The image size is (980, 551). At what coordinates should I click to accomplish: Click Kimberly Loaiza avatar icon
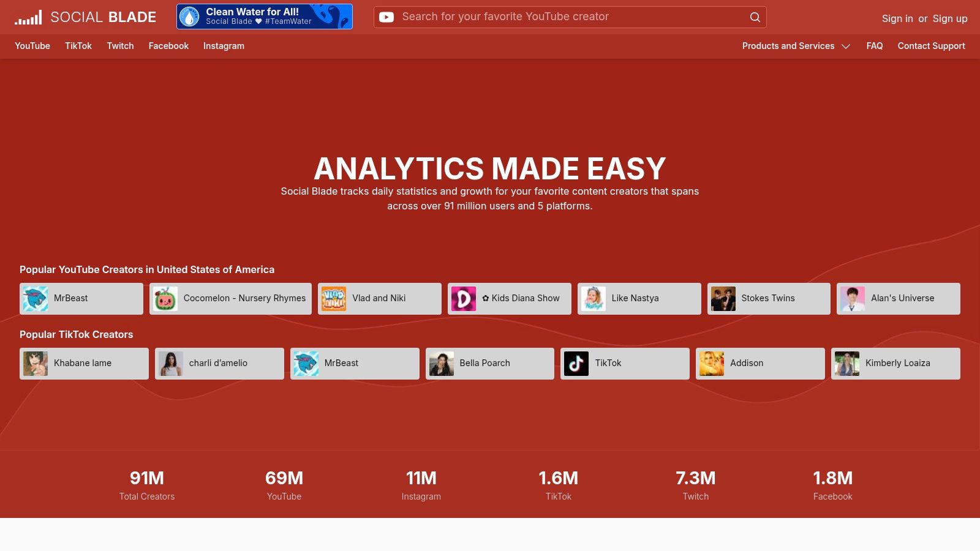click(x=847, y=364)
